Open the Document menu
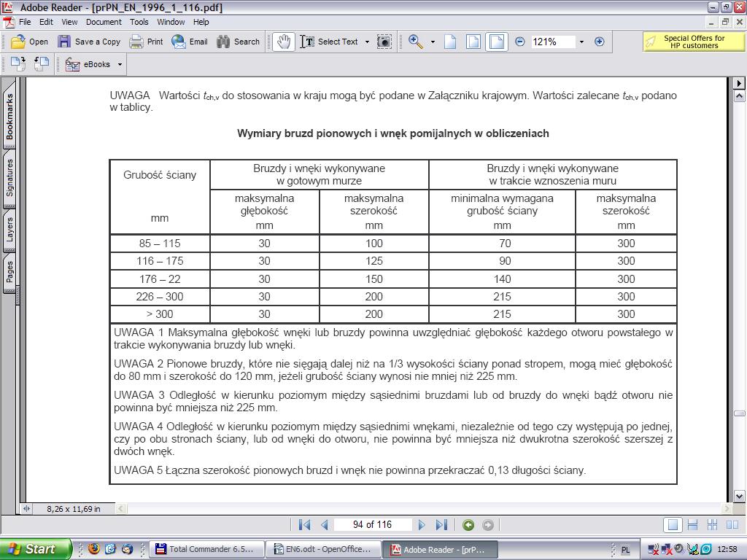747x560 pixels. (x=104, y=22)
